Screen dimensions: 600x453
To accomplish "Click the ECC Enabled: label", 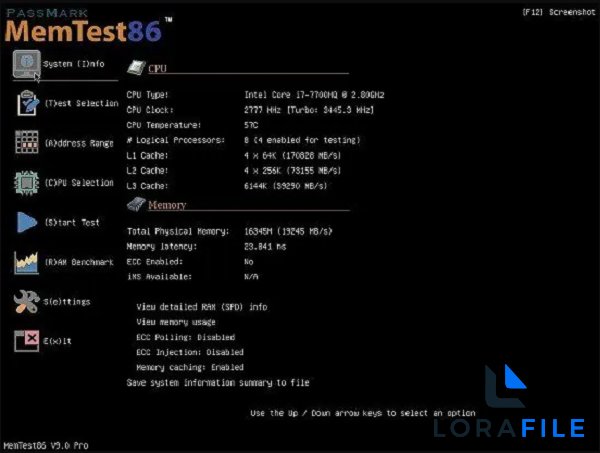I will [155, 262].
